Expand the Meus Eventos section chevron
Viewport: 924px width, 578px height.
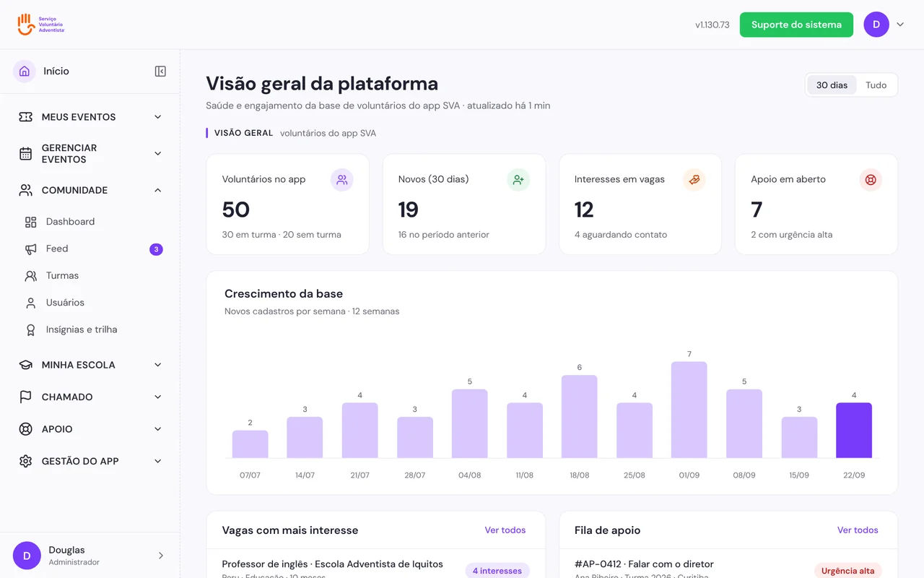(x=158, y=117)
